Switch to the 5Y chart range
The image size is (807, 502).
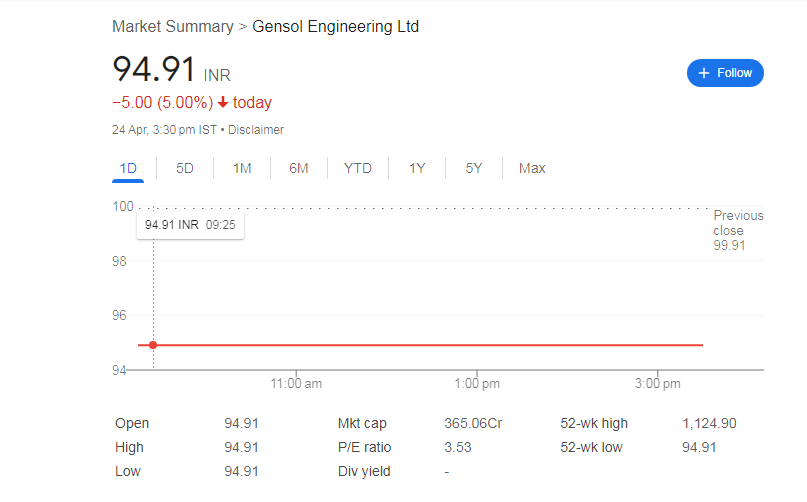473,168
